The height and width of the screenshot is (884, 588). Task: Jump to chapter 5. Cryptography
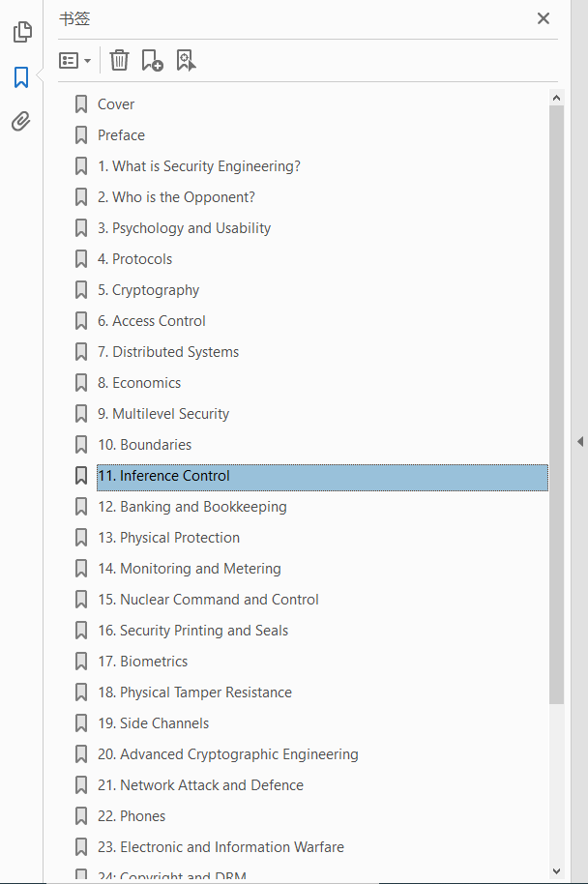(148, 289)
